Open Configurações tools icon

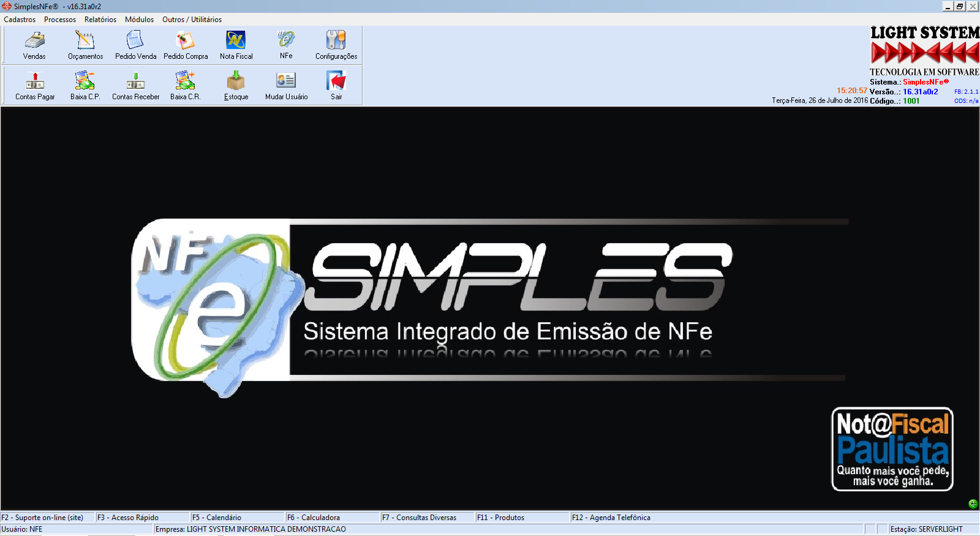[336, 40]
